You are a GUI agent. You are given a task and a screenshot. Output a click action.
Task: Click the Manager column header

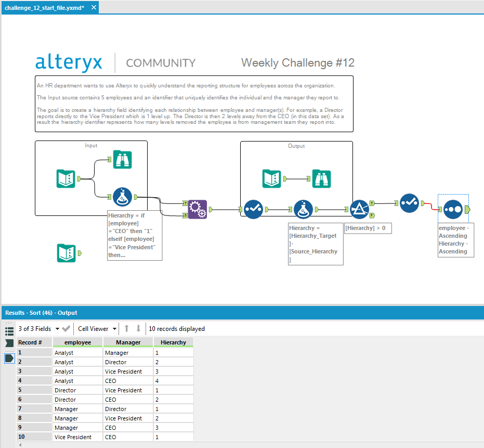(128, 342)
